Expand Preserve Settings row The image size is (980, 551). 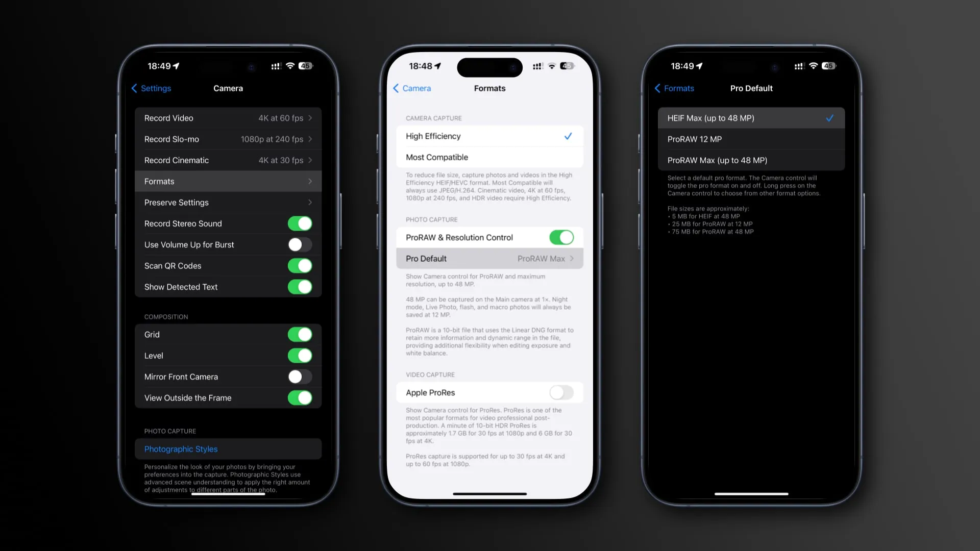point(228,202)
